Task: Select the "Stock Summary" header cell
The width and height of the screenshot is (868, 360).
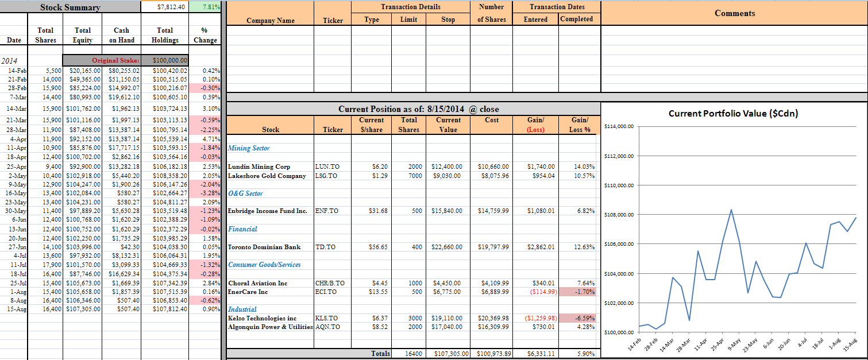Action: click(x=70, y=7)
